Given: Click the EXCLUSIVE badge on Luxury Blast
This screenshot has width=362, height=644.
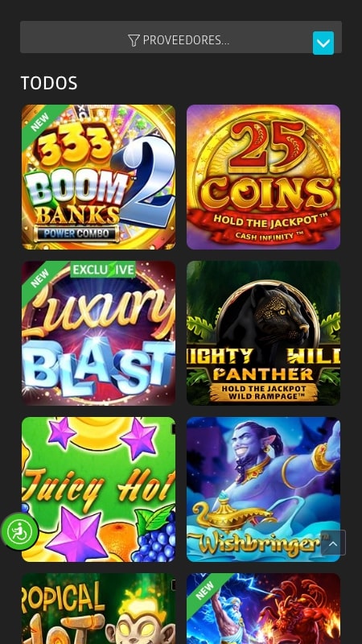Looking at the screenshot, I should coord(103,270).
